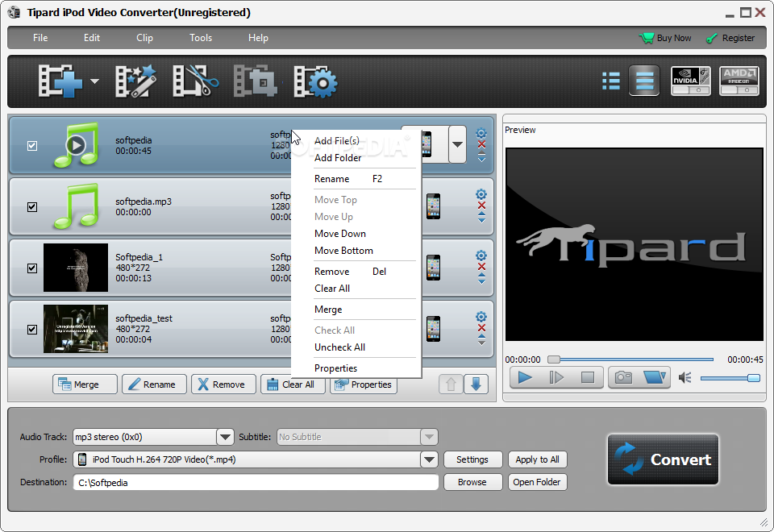Click the Buy Now cart link
The image size is (774, 532).
pos(665,38)
